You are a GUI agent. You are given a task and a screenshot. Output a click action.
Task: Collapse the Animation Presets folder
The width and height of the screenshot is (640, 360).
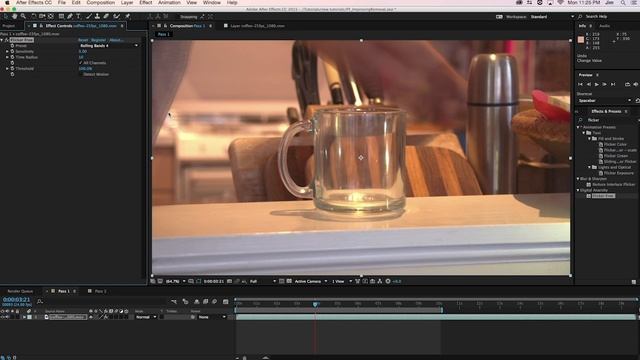coord(578,127)
